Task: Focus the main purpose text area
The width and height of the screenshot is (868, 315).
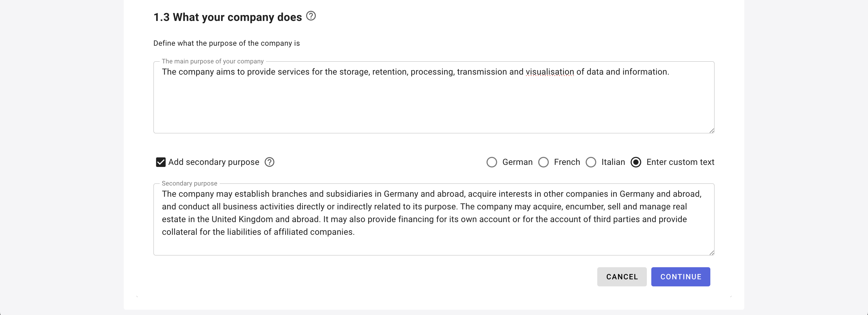Action: click(x=433, y=101)
